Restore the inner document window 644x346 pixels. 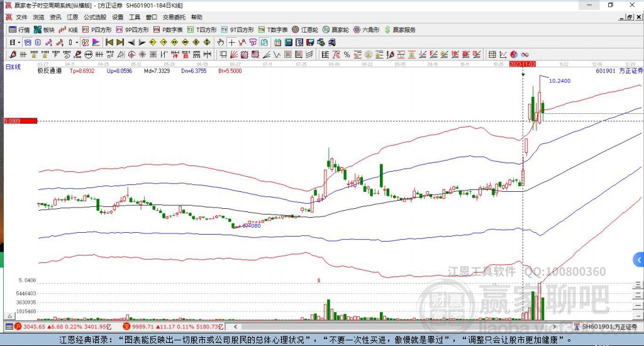point(630,17)
